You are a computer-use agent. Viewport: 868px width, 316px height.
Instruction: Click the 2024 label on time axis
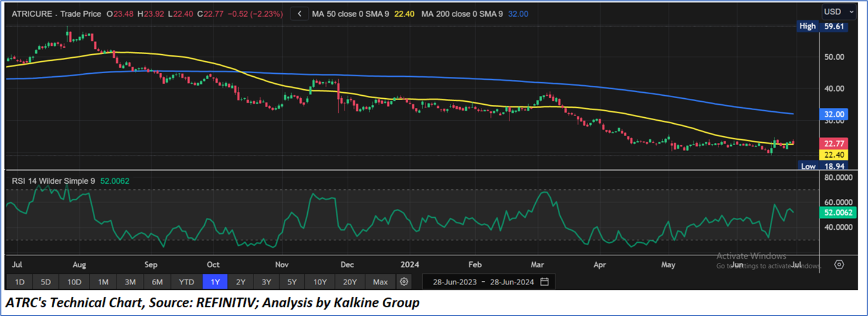pyautogui.click(x=410, y=265)
